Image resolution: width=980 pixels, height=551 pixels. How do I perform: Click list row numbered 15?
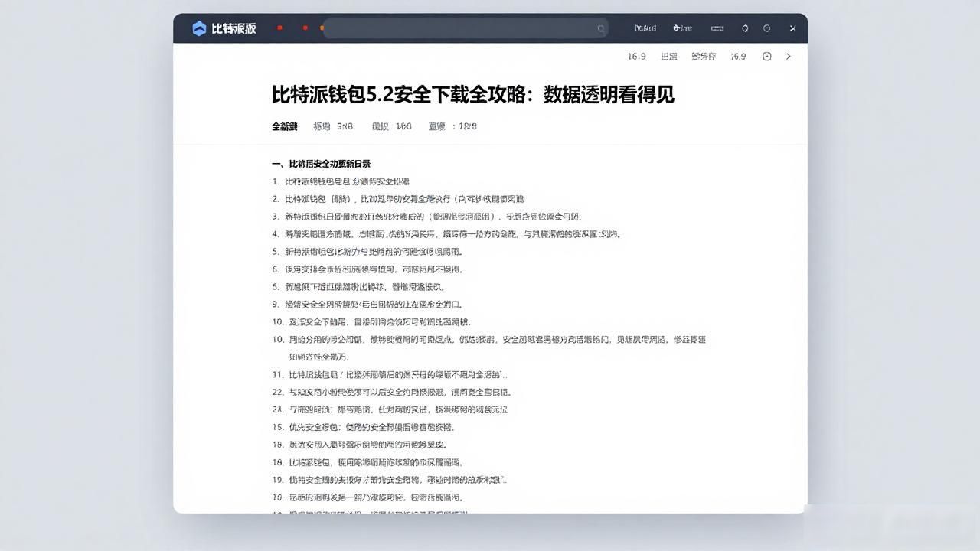364,428
